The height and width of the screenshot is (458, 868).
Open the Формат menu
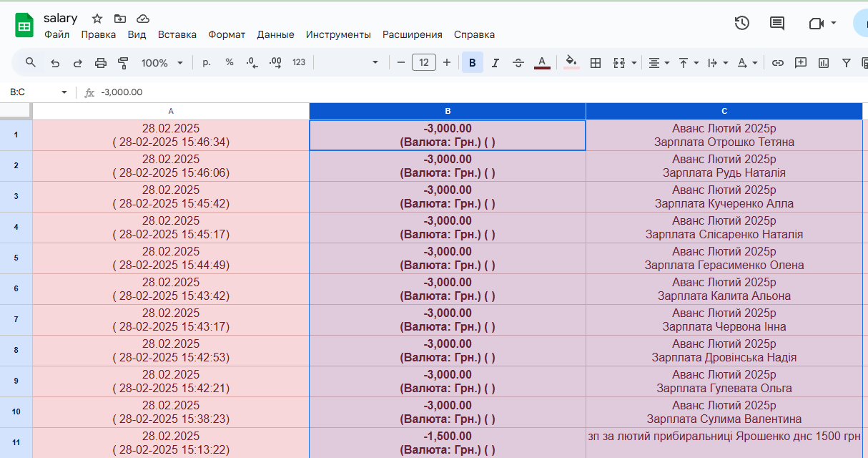tap(227, 34)
